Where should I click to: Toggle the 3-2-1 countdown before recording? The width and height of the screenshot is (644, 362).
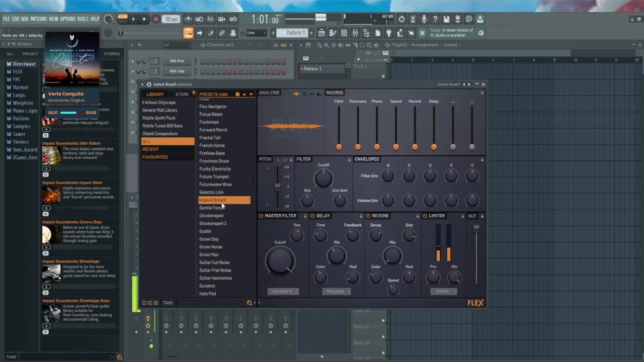tap(210, 19)
